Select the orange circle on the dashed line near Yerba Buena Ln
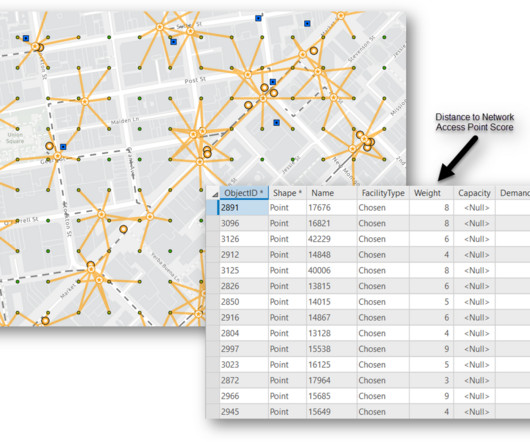The width and height of the screenshot is (530, 442). pyautogui.click(x=123, y=229)
